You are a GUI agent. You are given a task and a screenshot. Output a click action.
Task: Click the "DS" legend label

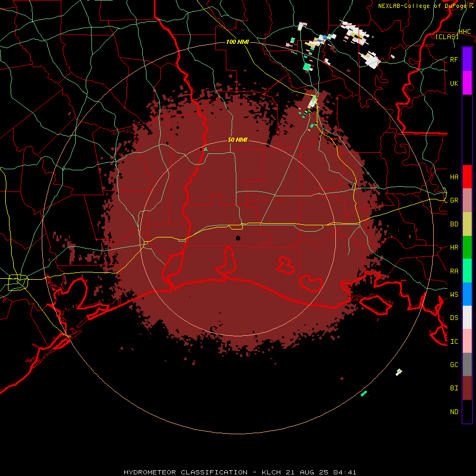coord(454,318)
